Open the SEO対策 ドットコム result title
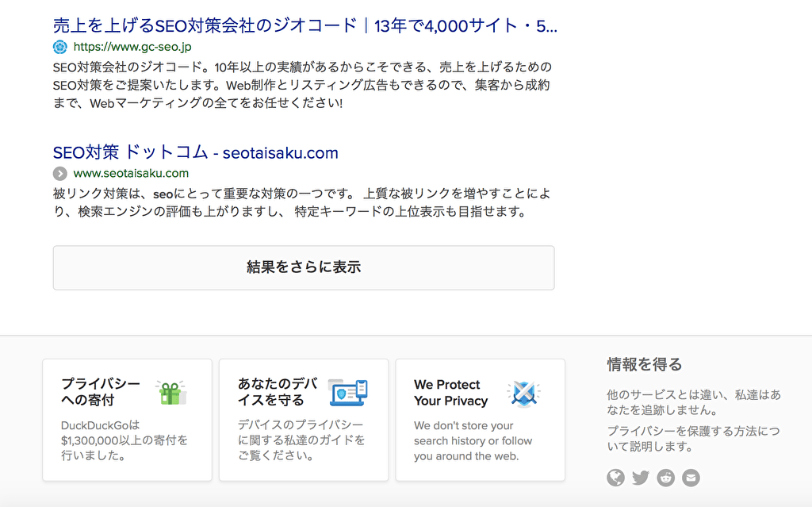 pyautogui.click(x=195, y=152)
